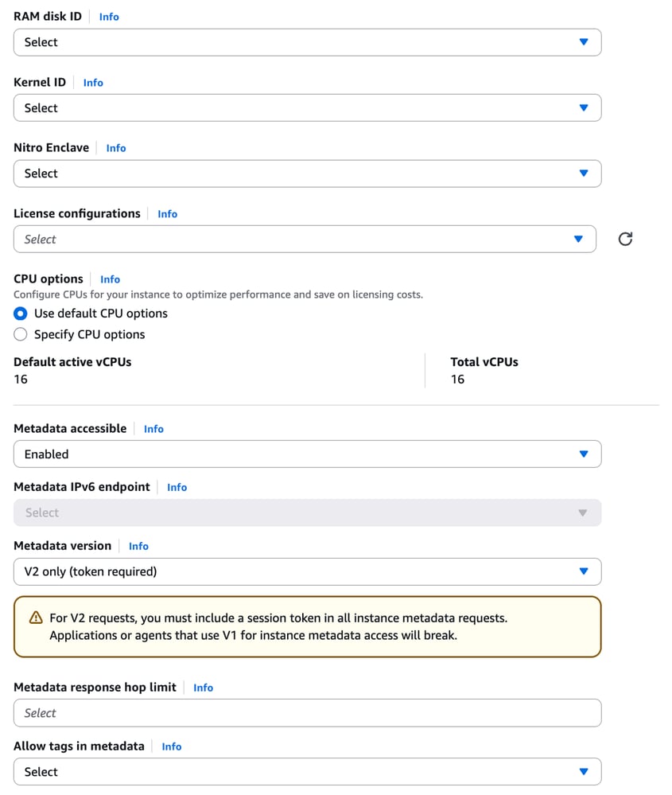Show Info for CPU options
The image size is (672, 795).
(x=111, y=279)
